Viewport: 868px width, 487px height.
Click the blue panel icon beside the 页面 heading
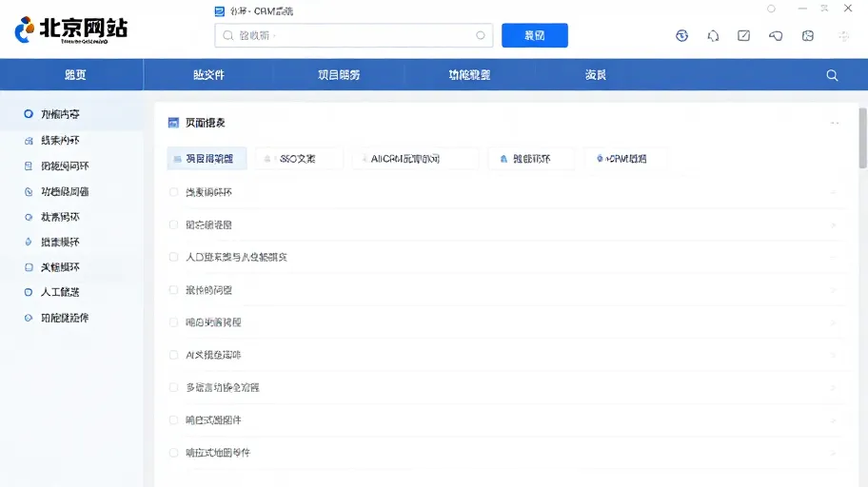(x=173, y=123)
